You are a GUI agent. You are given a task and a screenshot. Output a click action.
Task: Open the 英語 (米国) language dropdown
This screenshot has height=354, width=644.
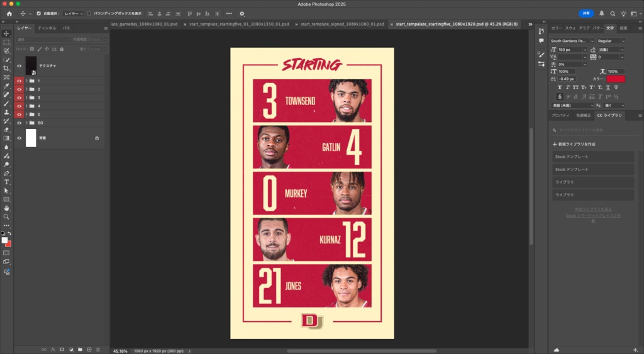572,106
